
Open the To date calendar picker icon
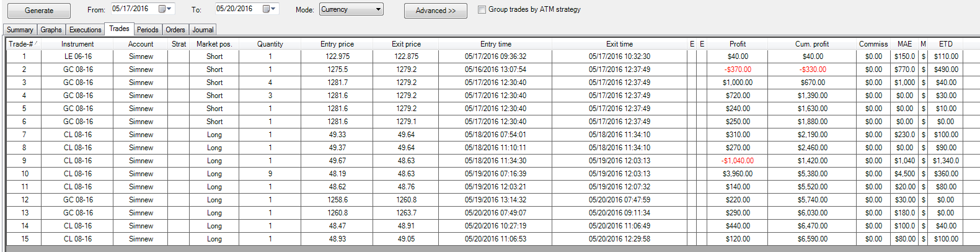(266, 9)
